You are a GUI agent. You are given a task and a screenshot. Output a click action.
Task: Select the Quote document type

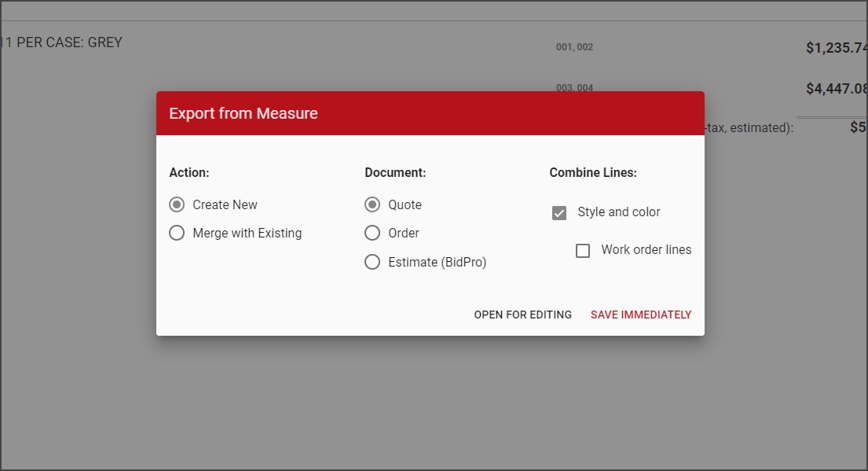pyautogui.click(x=372, y=204)
